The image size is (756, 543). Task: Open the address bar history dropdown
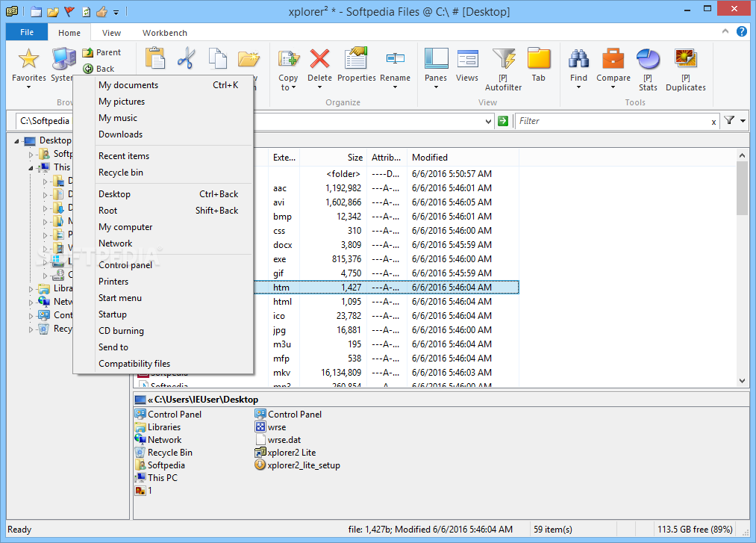click(488, 121)
